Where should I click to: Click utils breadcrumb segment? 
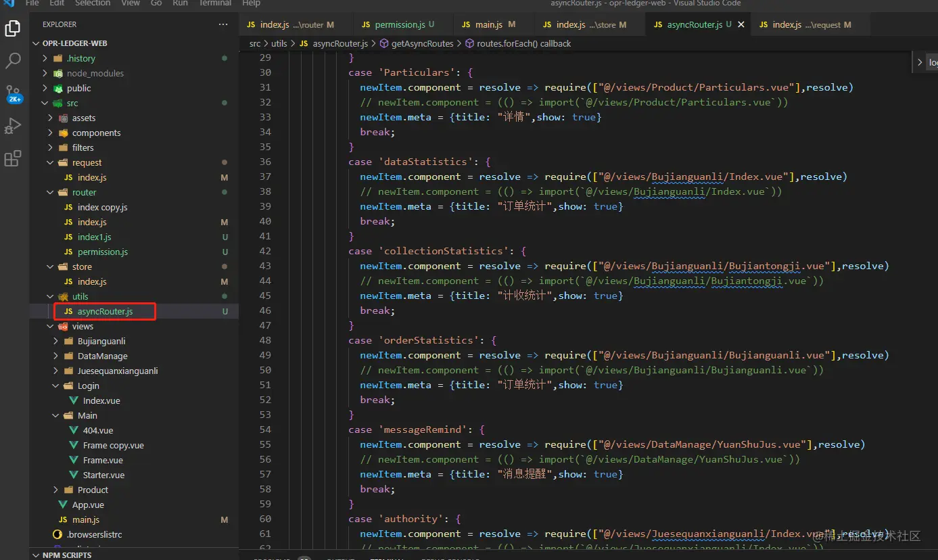[279, 43]
